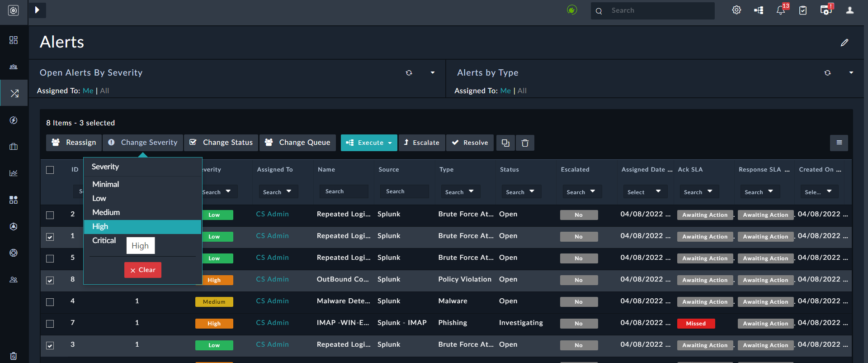
Task: Select Critical in the Severity list
Action: coord(104,240)
